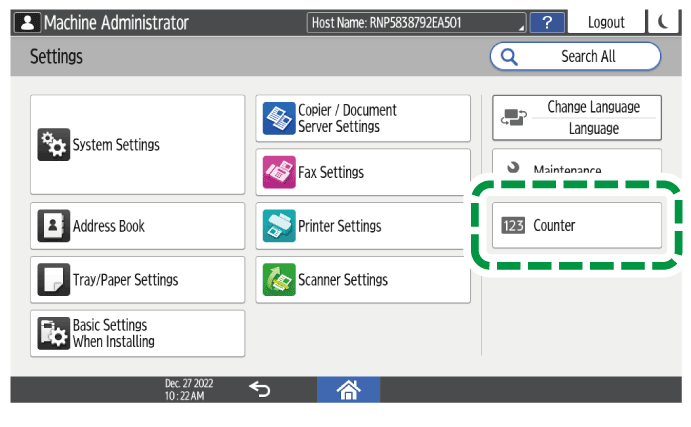Open the Counter menu item

coord(577,226)
